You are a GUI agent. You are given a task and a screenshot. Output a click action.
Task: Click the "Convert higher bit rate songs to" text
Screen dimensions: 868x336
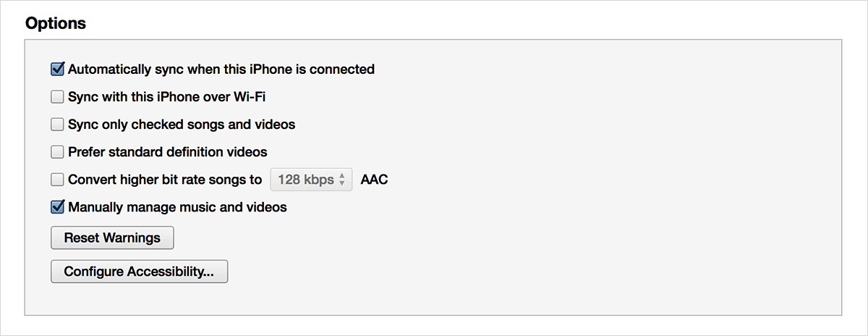(165, 180)
